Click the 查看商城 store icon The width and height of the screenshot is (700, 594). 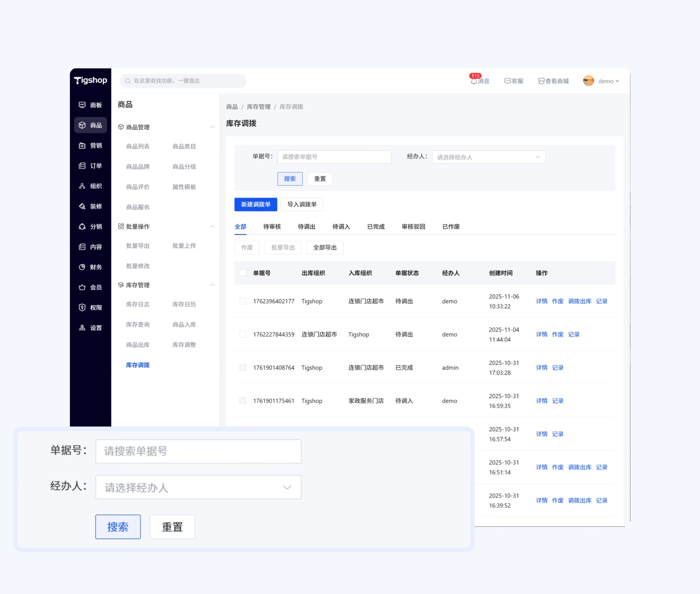tap(541, 81)
